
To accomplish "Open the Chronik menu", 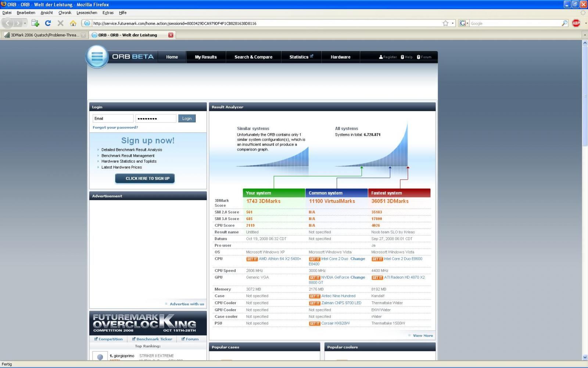I will click(x=65, y=13).
